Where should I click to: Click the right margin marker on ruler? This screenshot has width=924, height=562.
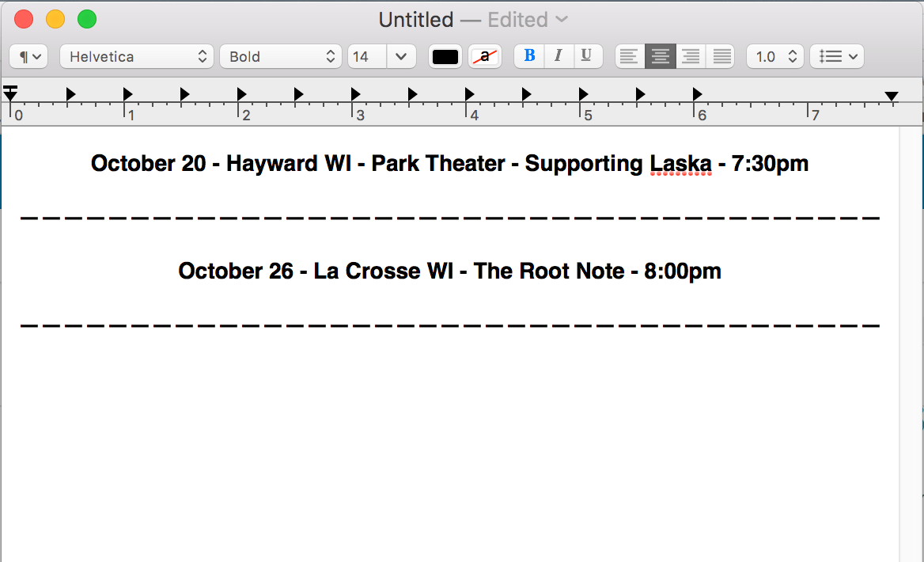pos(892,96)
